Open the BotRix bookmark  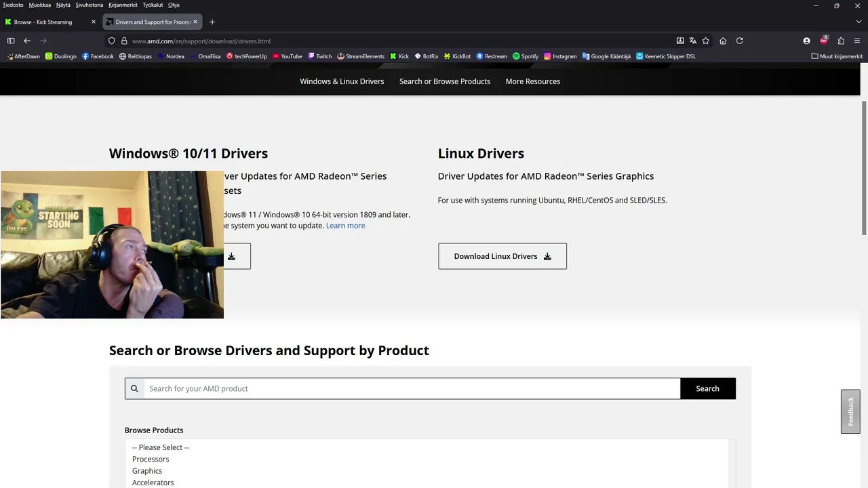[427, 56]
